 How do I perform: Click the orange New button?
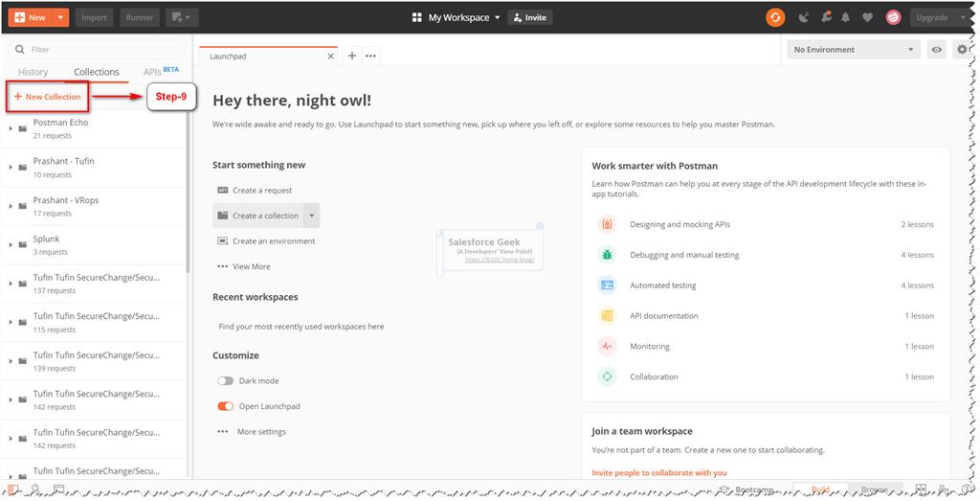[30, 17]
